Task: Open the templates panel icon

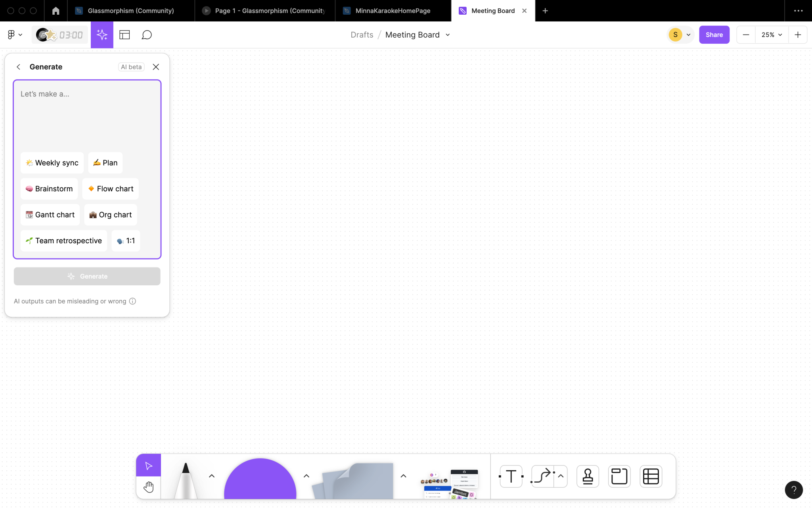Action: tap(124, 35)
